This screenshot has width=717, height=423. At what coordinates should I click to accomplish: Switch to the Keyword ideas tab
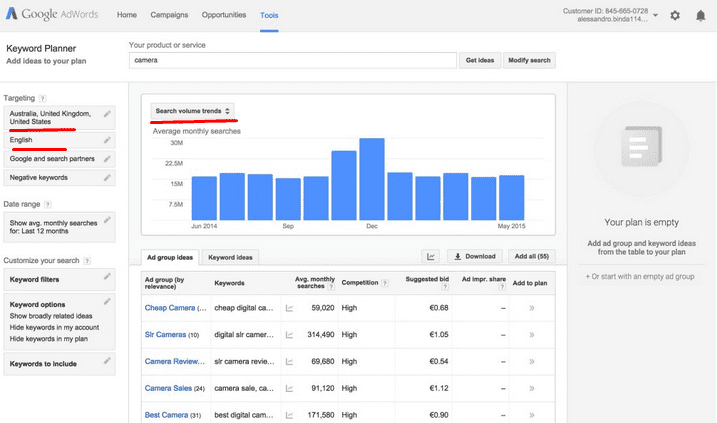click(230, 257)
